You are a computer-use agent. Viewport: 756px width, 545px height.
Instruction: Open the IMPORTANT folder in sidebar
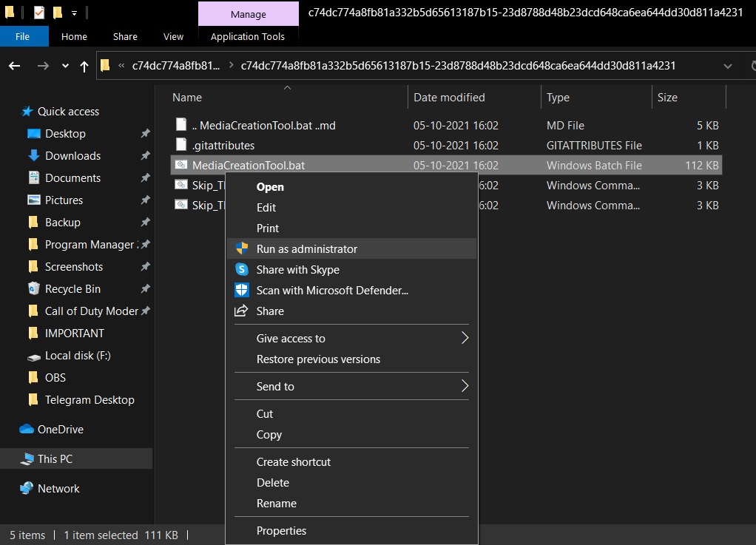pos(74,333)
